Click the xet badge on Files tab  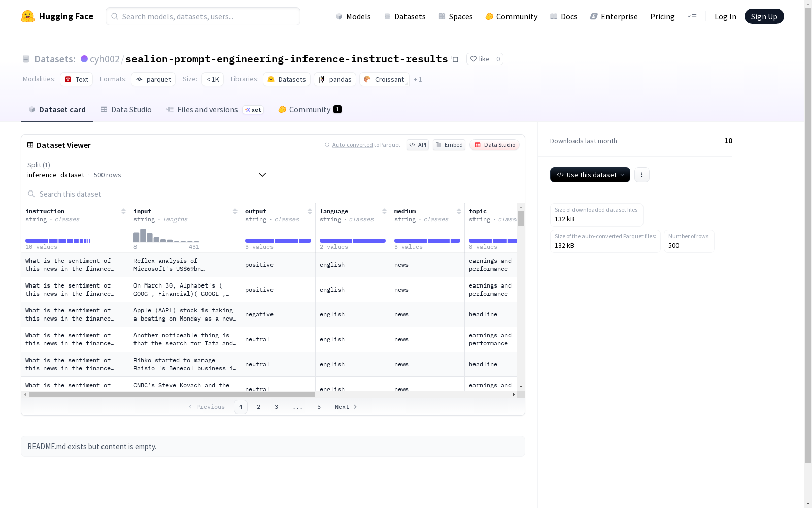click(x=253, y=110)
